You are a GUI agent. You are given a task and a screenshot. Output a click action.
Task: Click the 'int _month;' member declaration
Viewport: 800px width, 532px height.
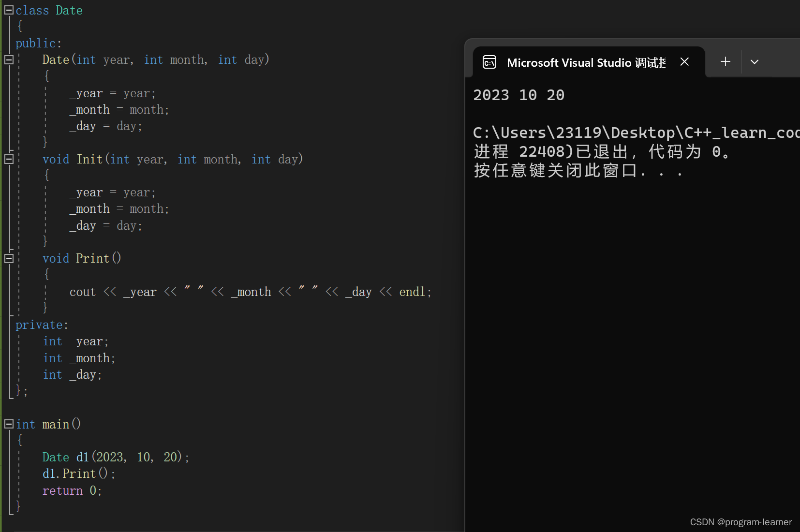click(79, 358)
